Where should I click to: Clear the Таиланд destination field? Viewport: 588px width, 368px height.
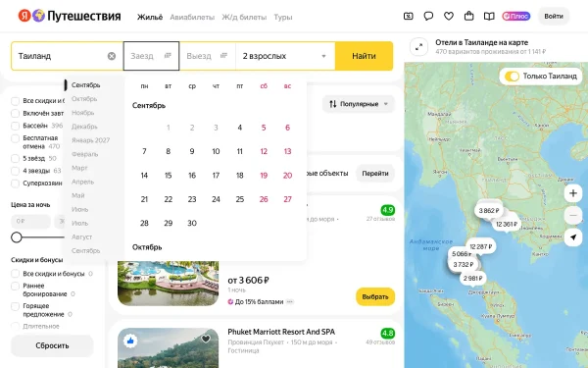tap(112, 56)
